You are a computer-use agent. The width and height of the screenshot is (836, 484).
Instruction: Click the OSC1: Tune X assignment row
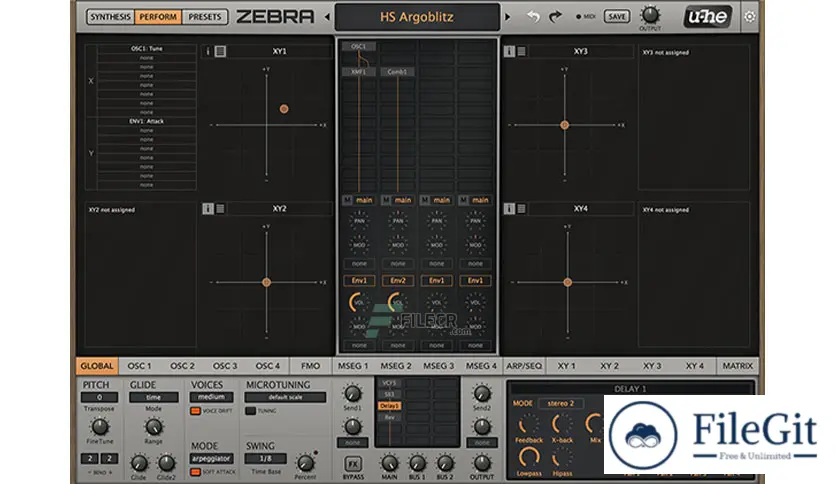point(147,49)
